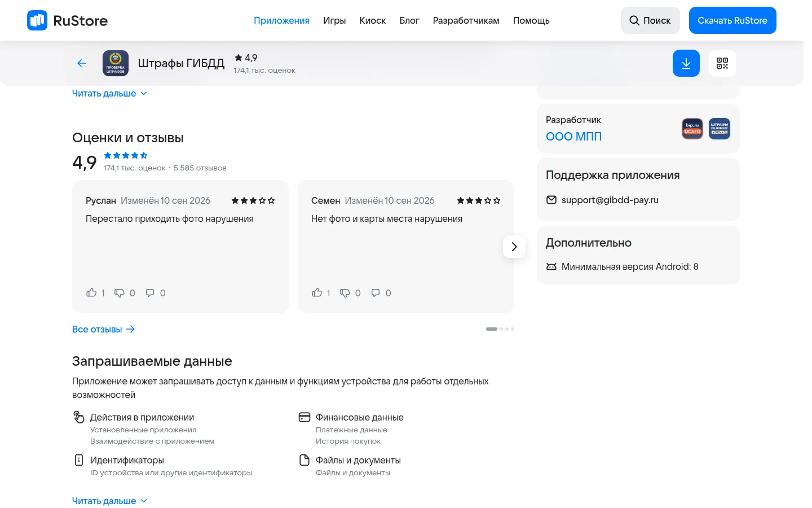Expand permissions with bottom Читать дальше
Viewport: 812px width, 508px height.
tap(109, 501)
